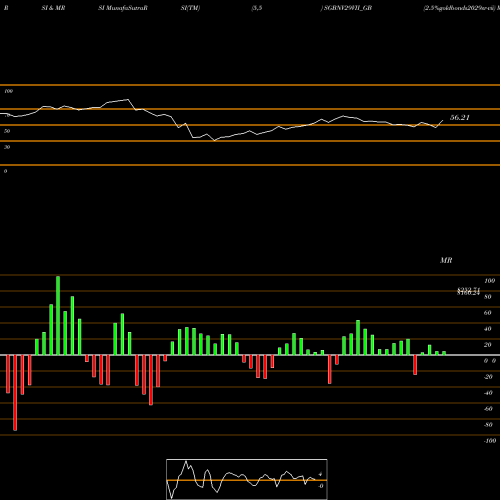Click the -60 label on MR axis

tap(488, 409)
